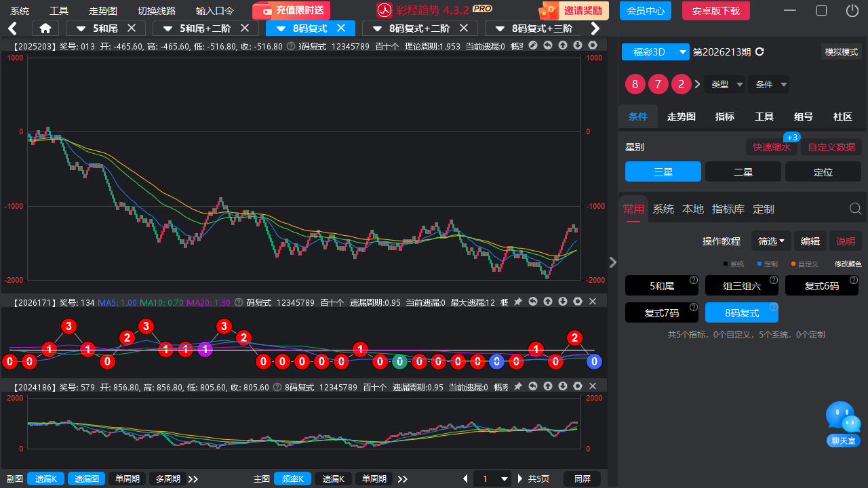The height and width of the screenshot is (488, 868).
Task: Toggle 遗漏图 in the sub-chart bar
Action: [86, 479]
